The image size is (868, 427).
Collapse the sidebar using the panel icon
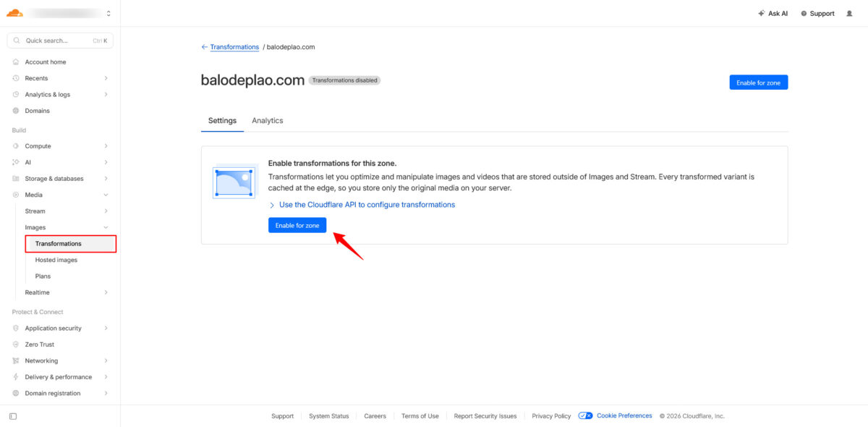coord(13,416)
